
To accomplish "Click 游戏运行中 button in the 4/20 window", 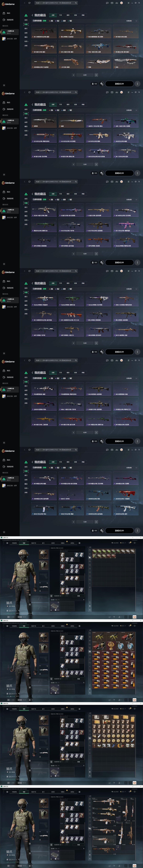I will click(x=119, y=263).
